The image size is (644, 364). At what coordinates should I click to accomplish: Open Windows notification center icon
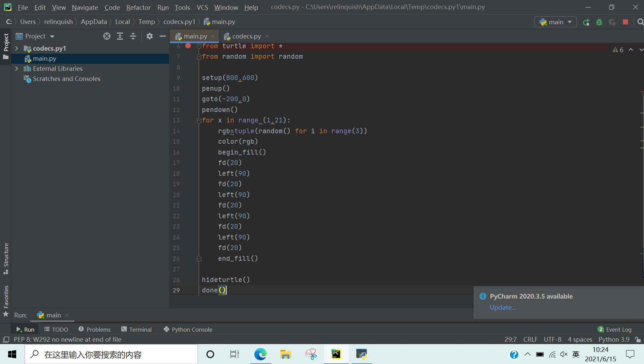click(630, 354)
